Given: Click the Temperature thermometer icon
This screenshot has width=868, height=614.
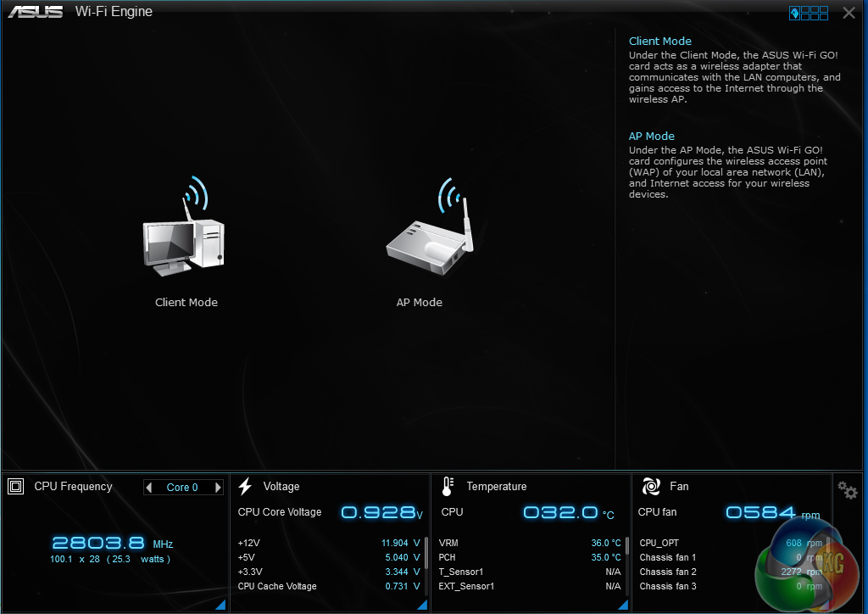Looking at the screenshot, I should pyautogui.click(x=448, y=486).
